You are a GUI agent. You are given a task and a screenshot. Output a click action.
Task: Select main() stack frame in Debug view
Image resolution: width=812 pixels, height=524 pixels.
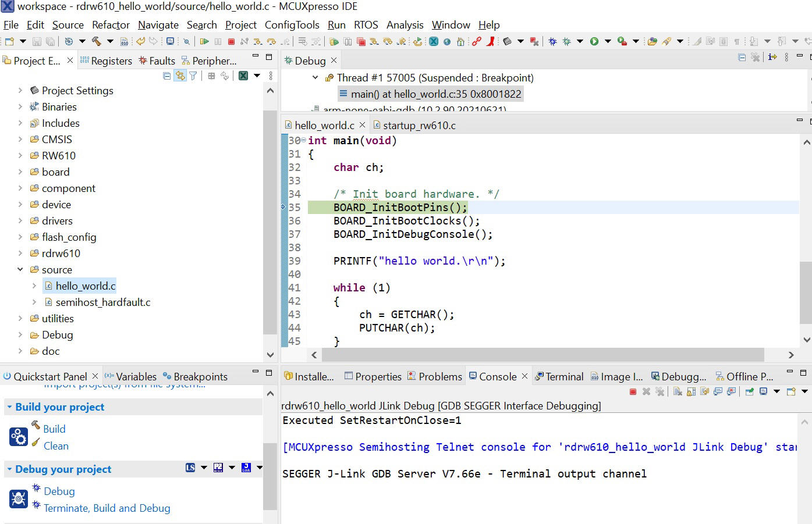pos(435,94)
